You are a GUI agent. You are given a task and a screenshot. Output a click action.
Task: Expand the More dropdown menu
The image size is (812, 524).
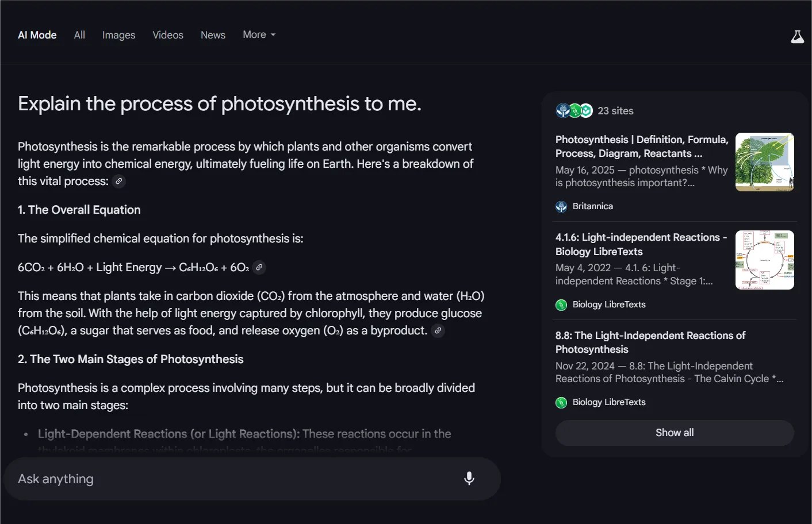[x=259, y=35]
